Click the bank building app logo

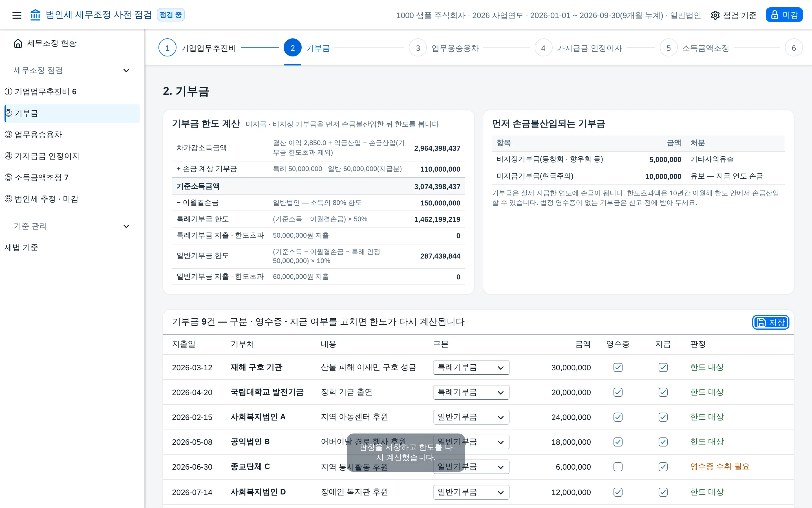pos(35,15)
